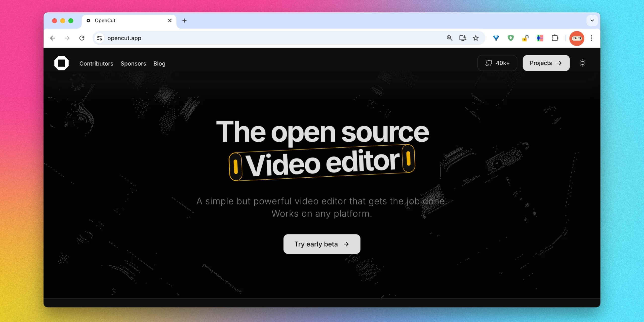The width and height of the screenshot is (644, 322).
Task: Open the GitHub repo via the 40k+ star icon
Action: pyautogui.click(x=497, y=63)
